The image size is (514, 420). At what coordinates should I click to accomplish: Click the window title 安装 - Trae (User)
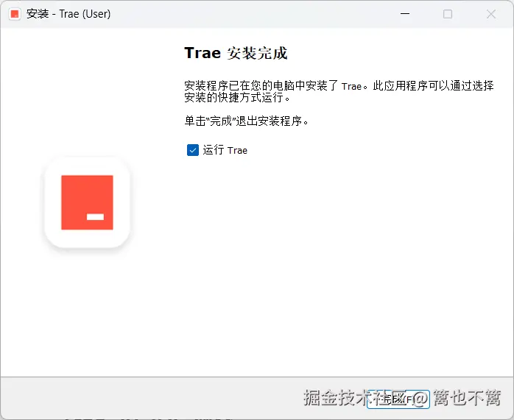point(68,14)
